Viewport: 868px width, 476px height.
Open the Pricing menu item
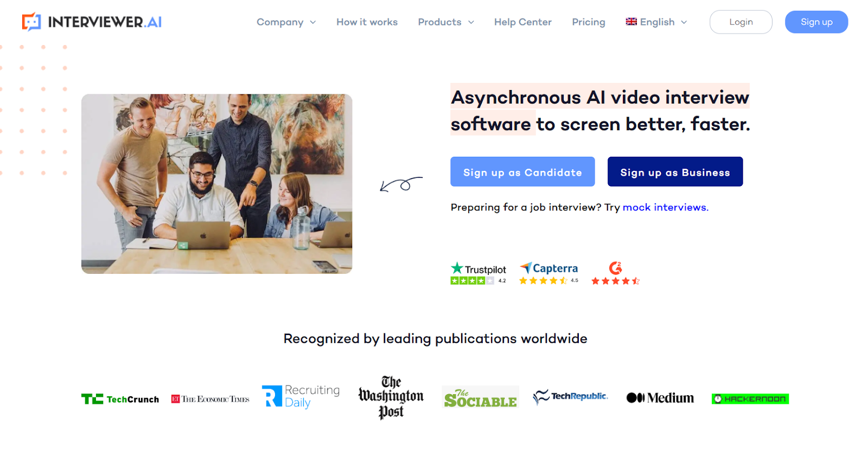(588, 22)
